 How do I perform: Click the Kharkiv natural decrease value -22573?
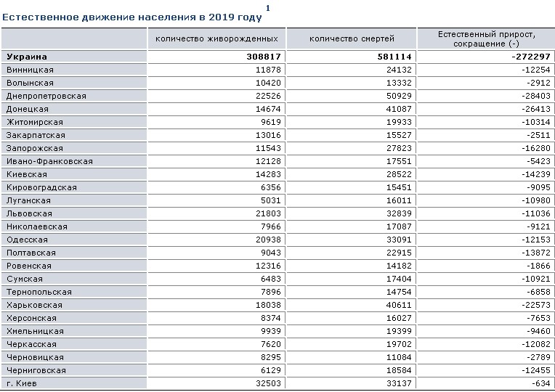pyautogui.click(x=534, y=305)
